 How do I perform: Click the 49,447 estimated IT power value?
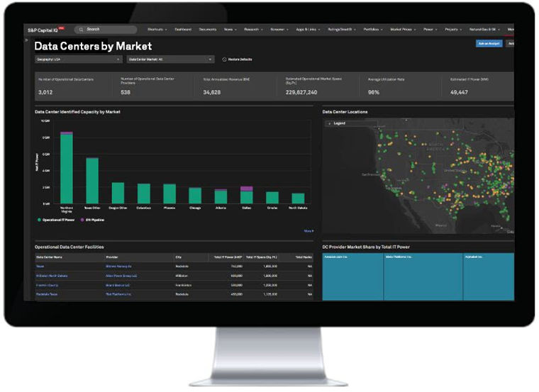pos(459,92)
